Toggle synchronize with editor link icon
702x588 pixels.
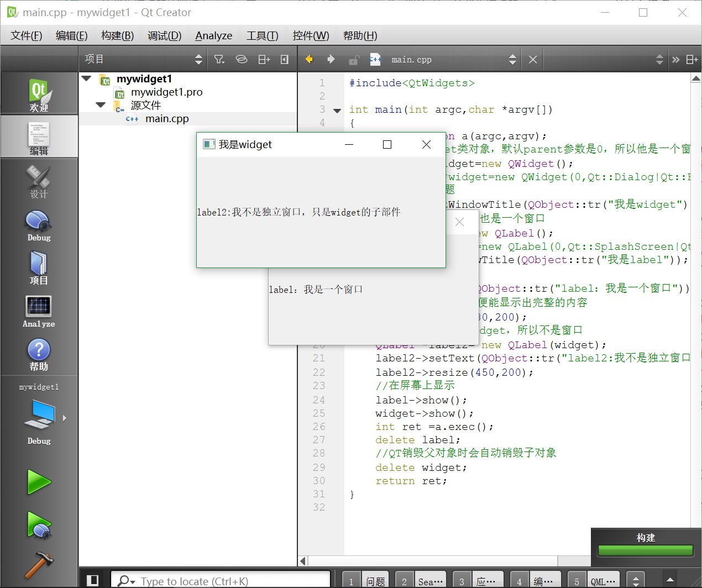(x=242, y=59)
